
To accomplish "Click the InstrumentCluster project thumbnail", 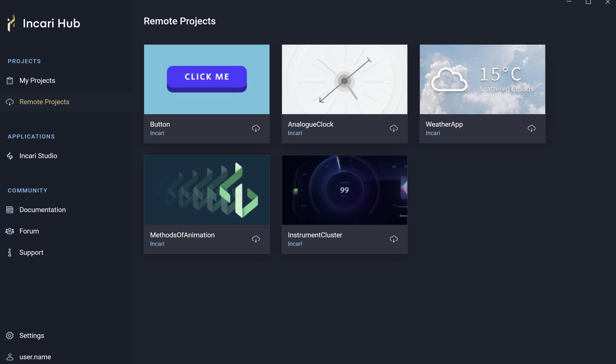I will [x=345, y=190].
